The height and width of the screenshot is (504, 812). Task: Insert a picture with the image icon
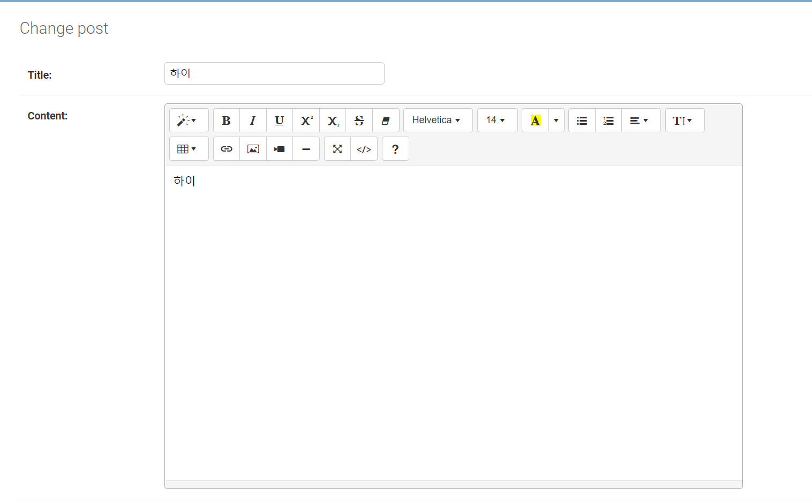(253, 149)
